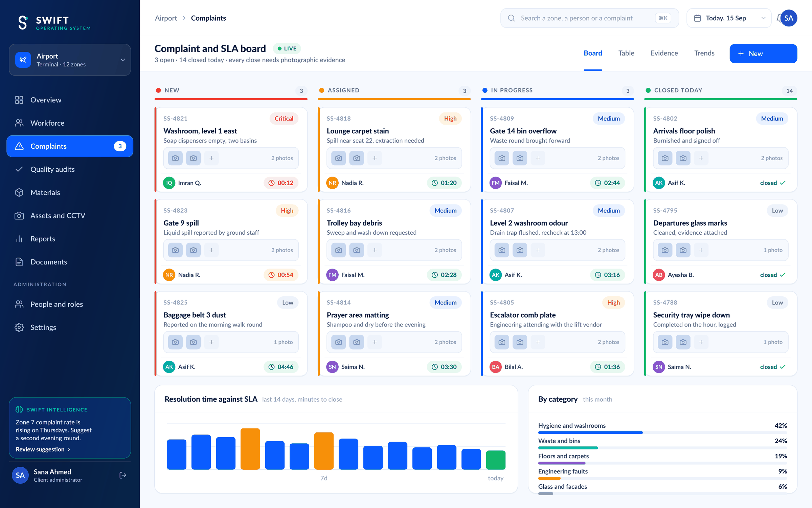Click the green today bar in chart
The height and width of the screenshot is (508, 812).
496,460
